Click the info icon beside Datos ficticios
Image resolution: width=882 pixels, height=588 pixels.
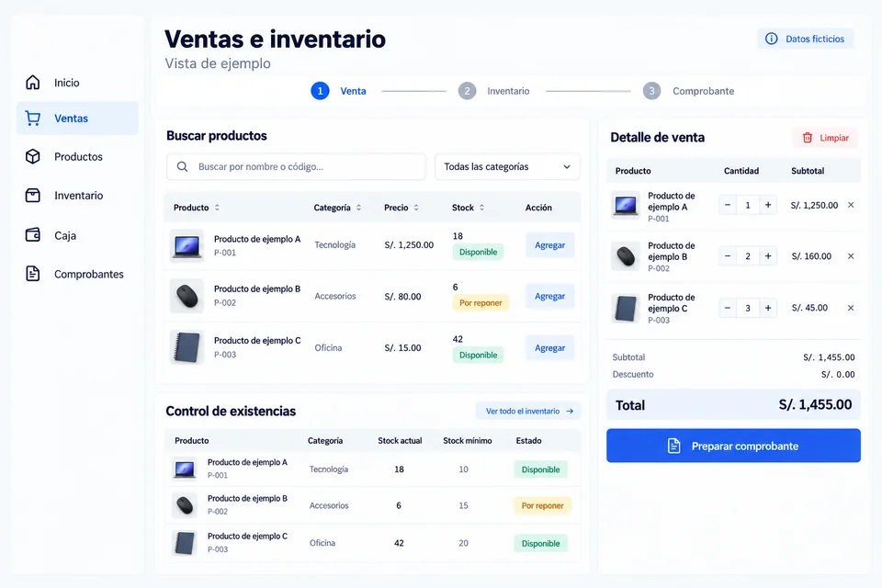point(771,39)
